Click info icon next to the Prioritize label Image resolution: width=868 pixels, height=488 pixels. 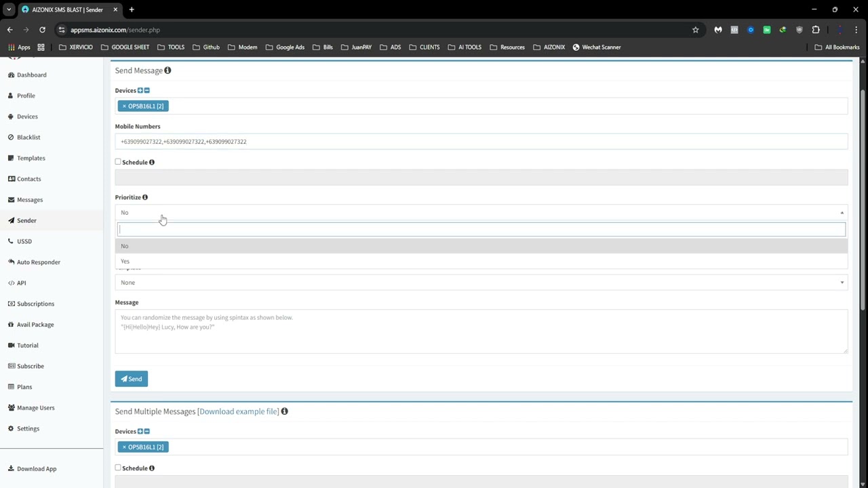pos(145,197)
